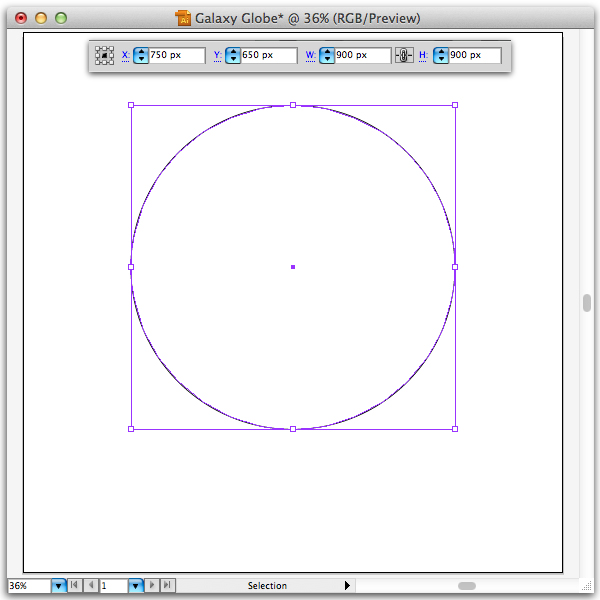The height and width of the screenshot is (600, 600).
Task: Click the artboard number field showing 1
Action: pos(114,585)
